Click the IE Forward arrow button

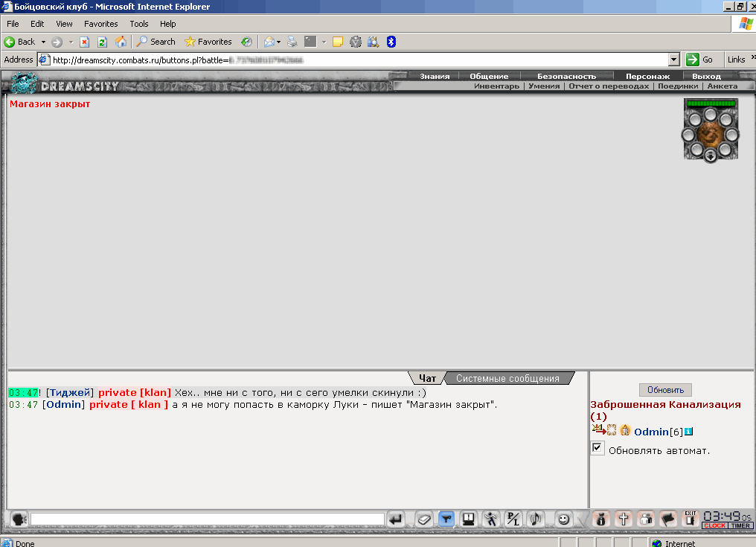click(x=57, y=42)
